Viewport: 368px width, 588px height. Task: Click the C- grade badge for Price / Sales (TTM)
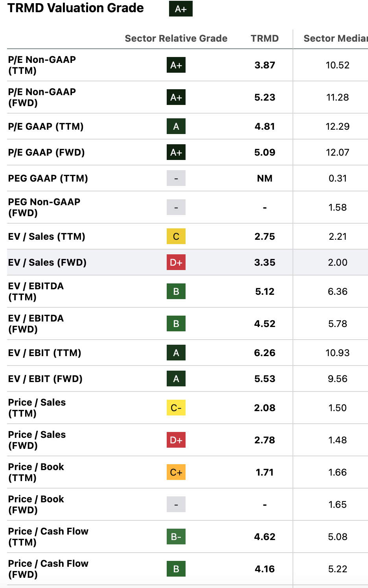[x=176, y=408]
